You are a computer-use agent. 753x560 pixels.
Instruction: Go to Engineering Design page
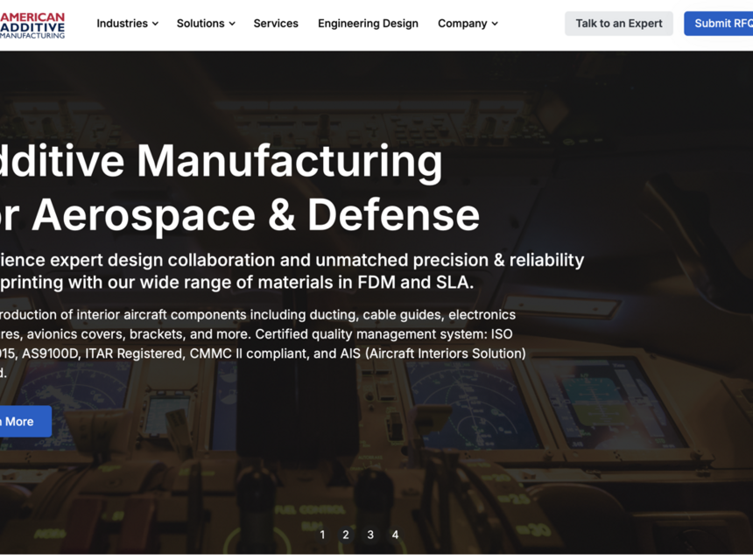point(368,24)
